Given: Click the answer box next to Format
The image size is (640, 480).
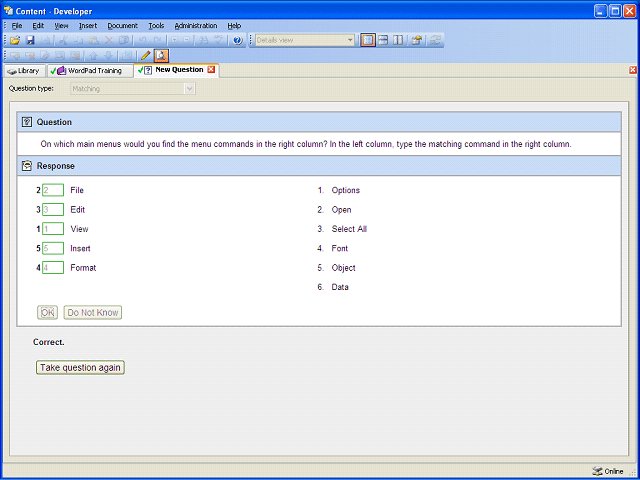Looking at the screenshot, I should pos(53,267).
